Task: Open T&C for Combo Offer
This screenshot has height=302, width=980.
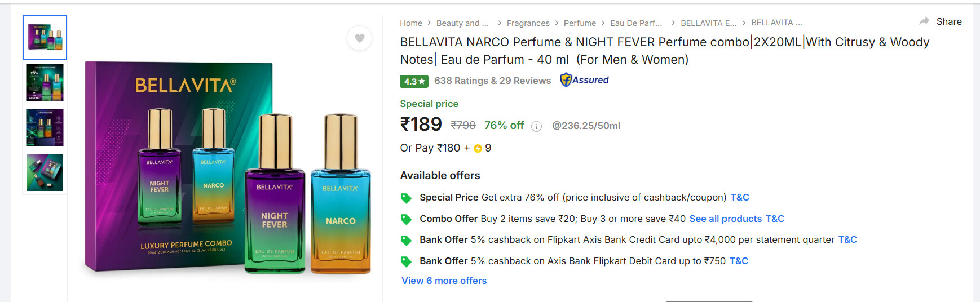Action: click(x=775, y=219)
